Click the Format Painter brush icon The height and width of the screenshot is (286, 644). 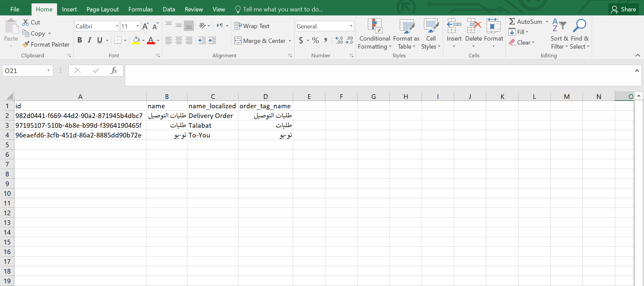click(x=26, y=44)
